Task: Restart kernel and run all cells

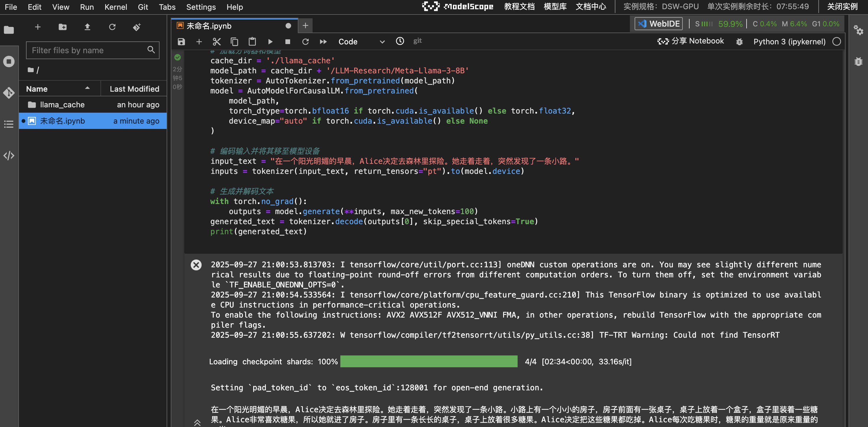Action: pyautogui.click(x=323, y=41)
